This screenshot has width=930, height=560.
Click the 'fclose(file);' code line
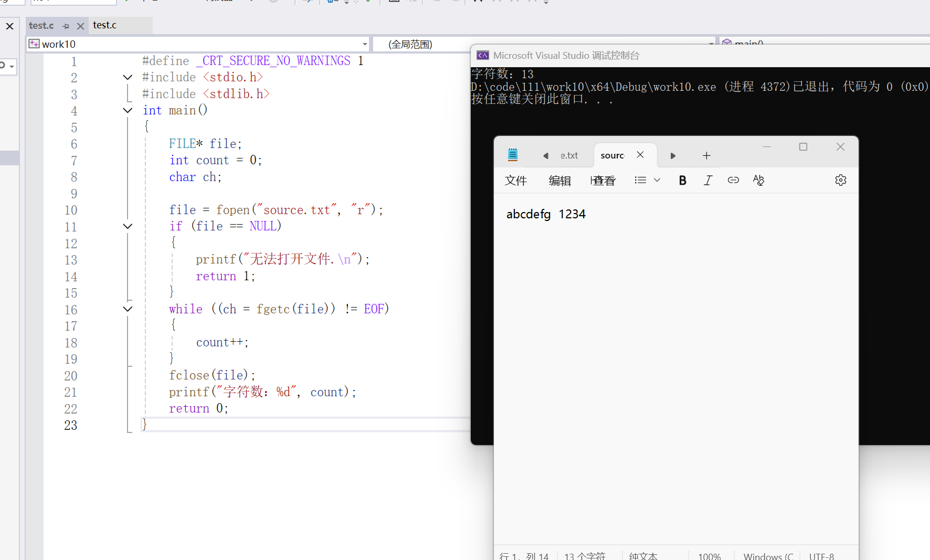[212, 375]
